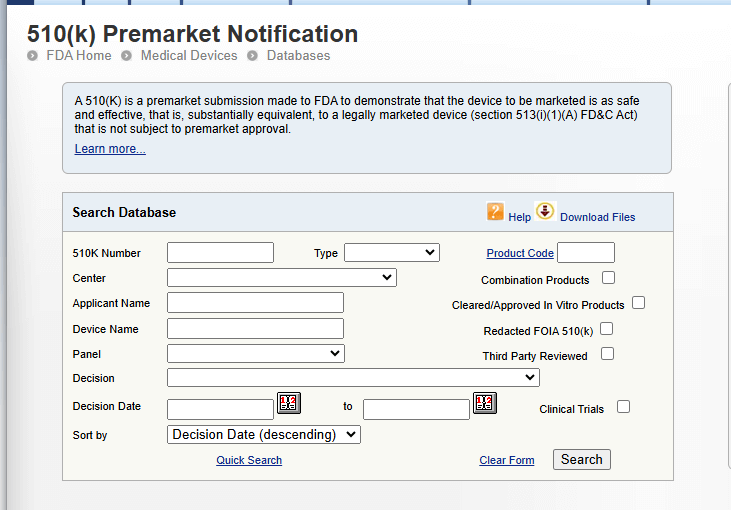Click the Clear Form link

506,460
